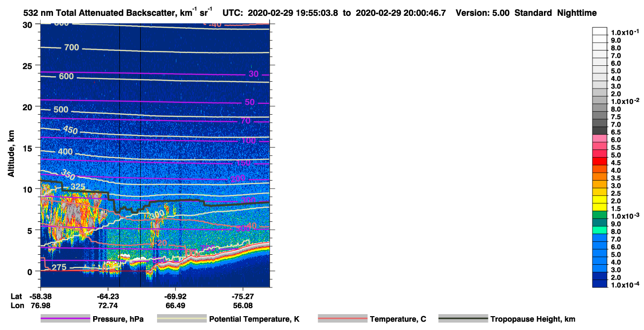Image resolution: width=644 pixels, height=330 pixels.
Task: Click the pale yellow Potential Temperature line sample
Action: [181, 319]
